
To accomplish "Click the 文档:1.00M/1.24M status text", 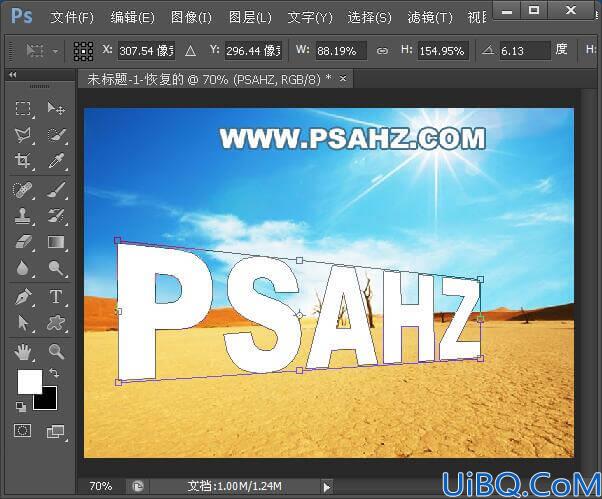I will tap(235, 486).
